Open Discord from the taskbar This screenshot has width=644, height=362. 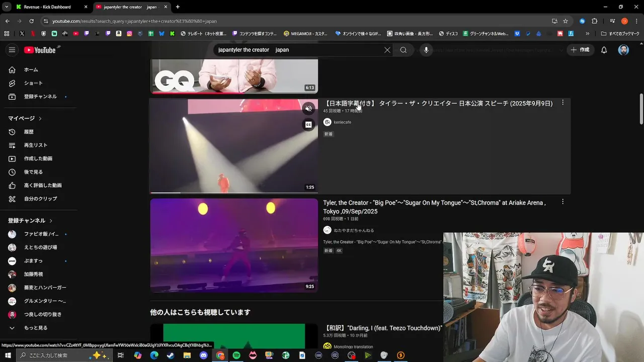click(x=203, y=355)
